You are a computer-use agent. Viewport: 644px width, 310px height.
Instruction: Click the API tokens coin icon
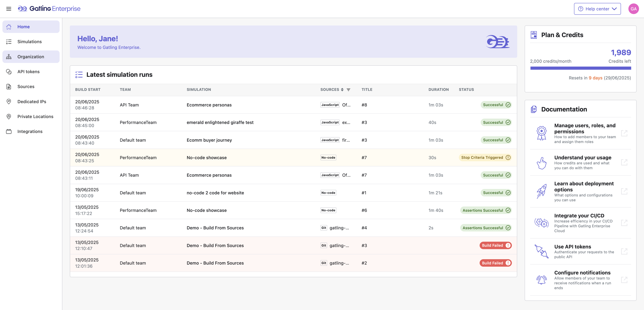tap(9, 72)
